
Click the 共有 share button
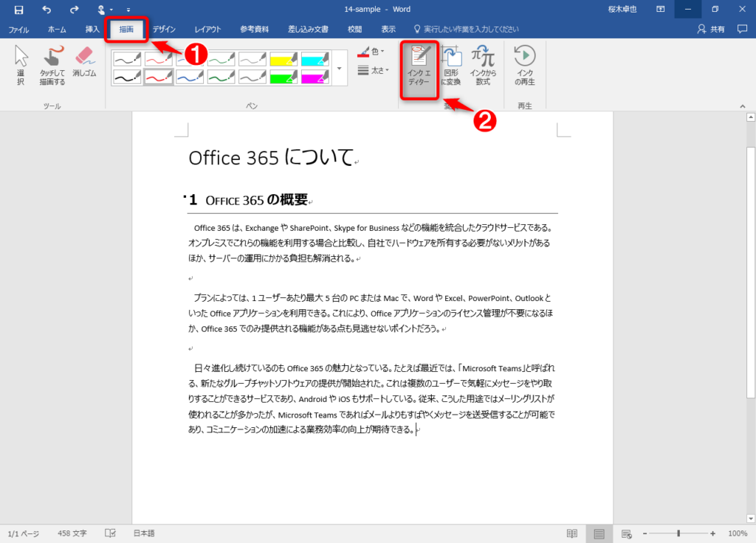coord(711,30)
